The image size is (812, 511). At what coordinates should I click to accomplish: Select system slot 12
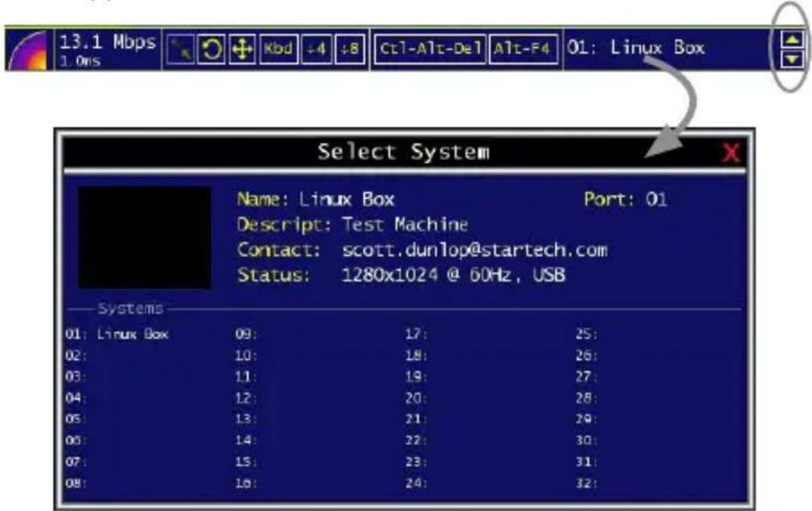pos(246,398)
